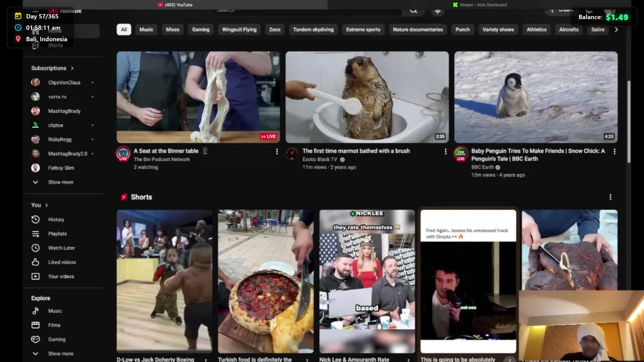Open Liked videos

62,262
